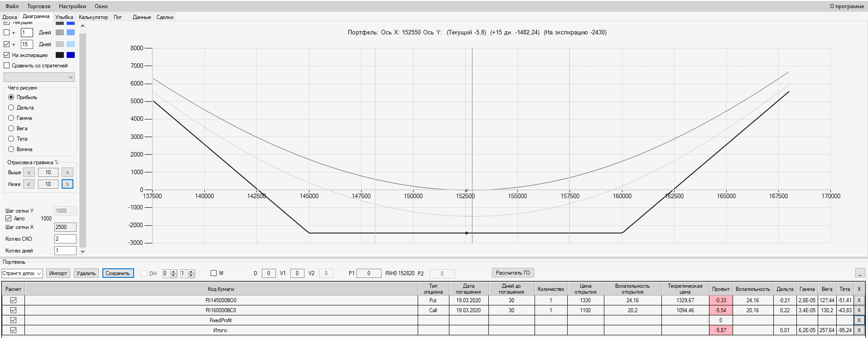Toggle the Авто grid step checkbox
This screenshot has width=868, height=338.
pyautogui.click(x=8, y=219)
